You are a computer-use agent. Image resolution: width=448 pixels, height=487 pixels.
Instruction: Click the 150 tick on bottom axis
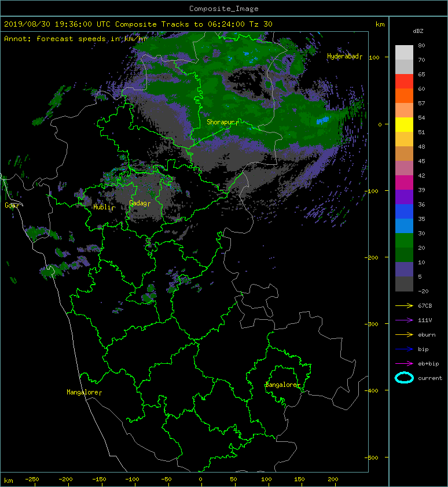299,479
